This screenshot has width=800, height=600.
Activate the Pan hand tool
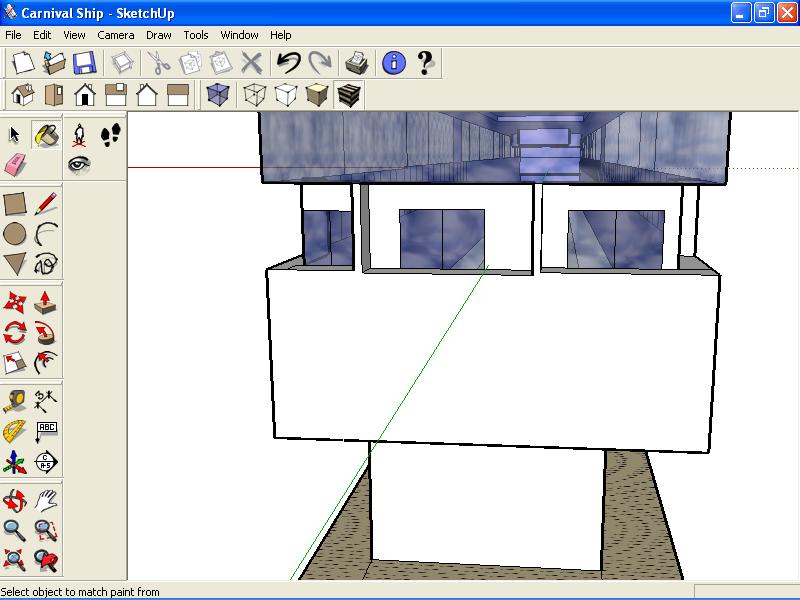click(x=46, y=501)
